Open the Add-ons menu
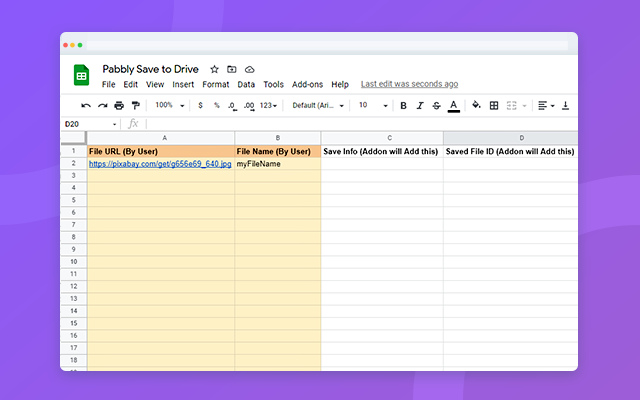This screenshot has width=640, height=400. pos(307,84)
